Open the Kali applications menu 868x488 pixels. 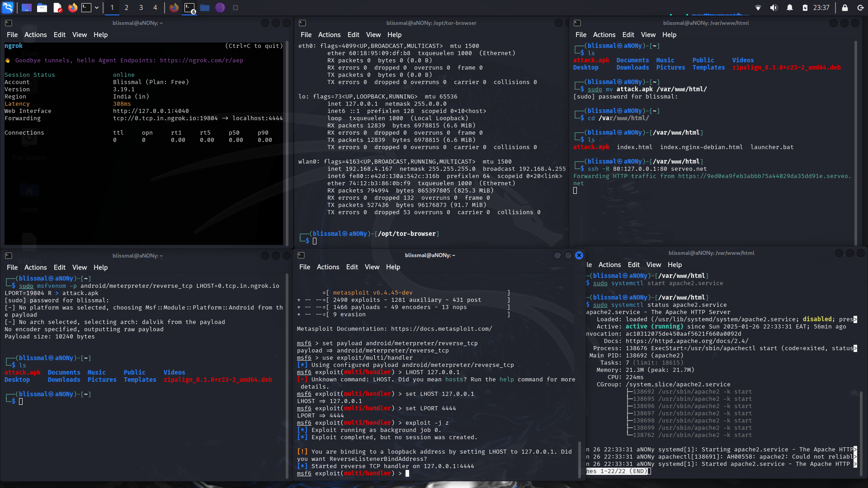(x=8, y=8)
